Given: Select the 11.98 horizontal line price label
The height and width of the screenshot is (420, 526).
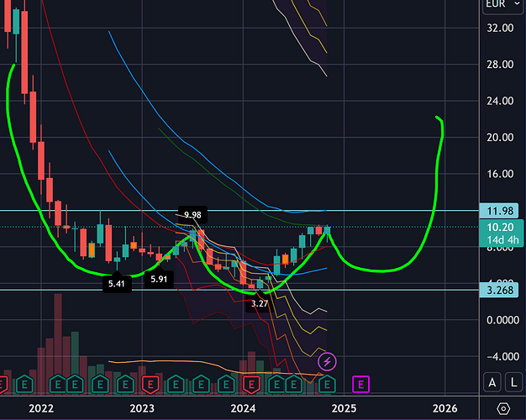Looking at the screenshot, I should coord(504,210).
